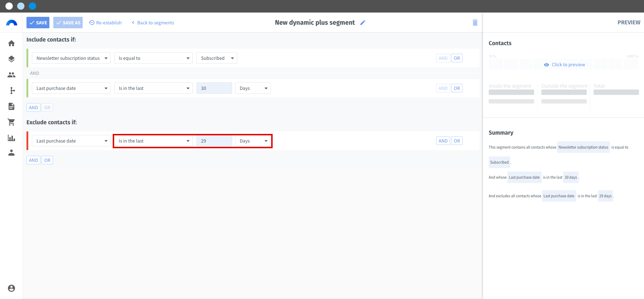Viewport: 644px width, 299px height.
Task: Click AND on include Last purchase row
Action: (x=443, y=88)
